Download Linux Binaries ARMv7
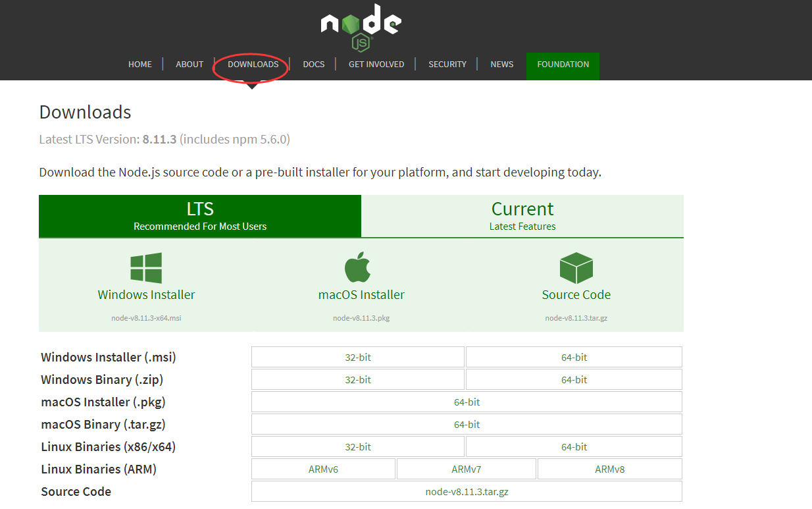 click(x=467, y=469)
